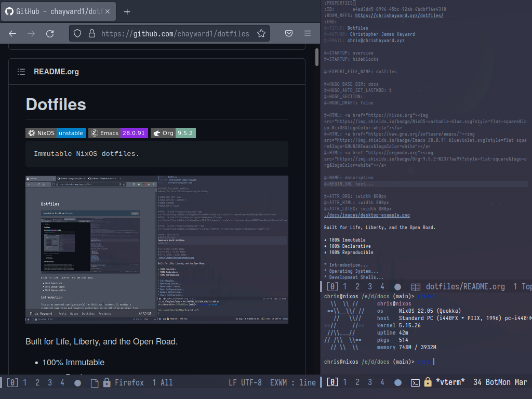Click the terminal icon in vterm modeline

click(x=415, y=383)
